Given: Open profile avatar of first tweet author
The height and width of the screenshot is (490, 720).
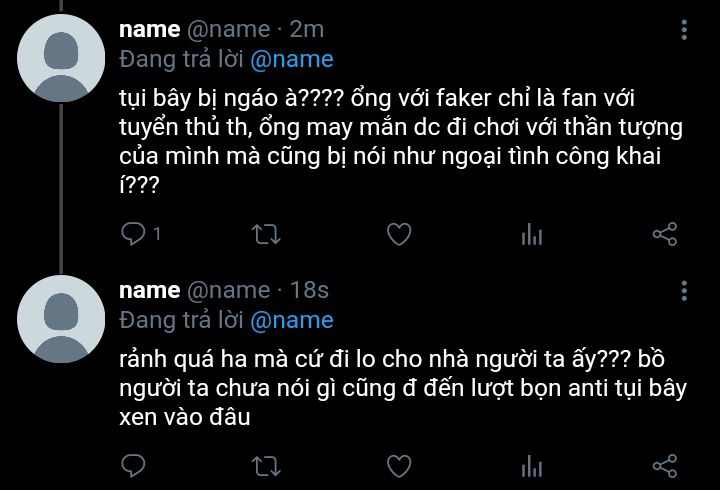Looking at the screenshot, I should point(61,58).
